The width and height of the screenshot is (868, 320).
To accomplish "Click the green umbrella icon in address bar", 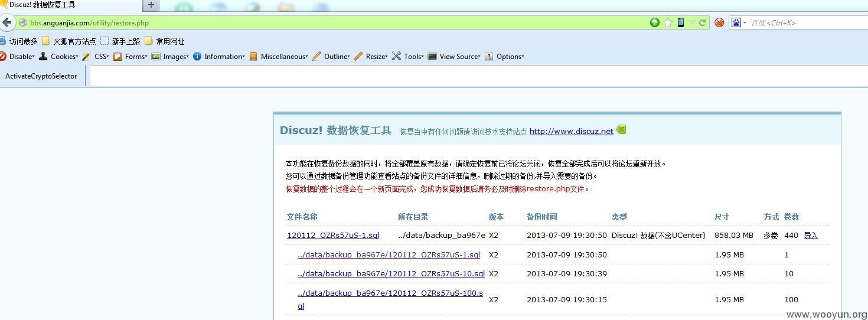I will point(654,22).
